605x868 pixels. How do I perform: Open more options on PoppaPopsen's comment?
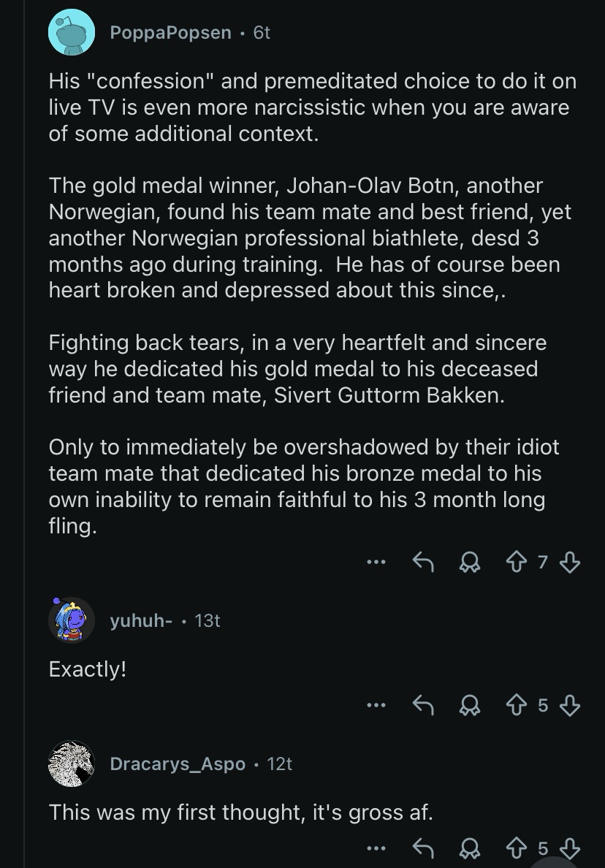pos(376,562)
